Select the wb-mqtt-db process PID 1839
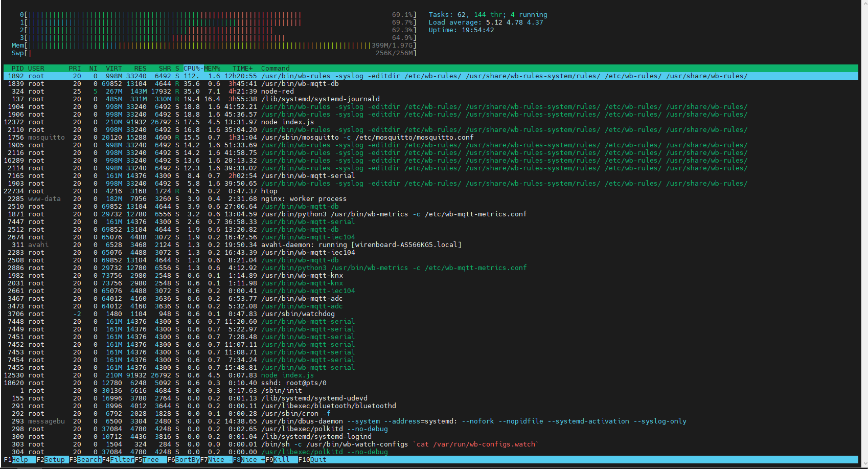The width and height of the screenshot is (868, 469). coord(431,84)
